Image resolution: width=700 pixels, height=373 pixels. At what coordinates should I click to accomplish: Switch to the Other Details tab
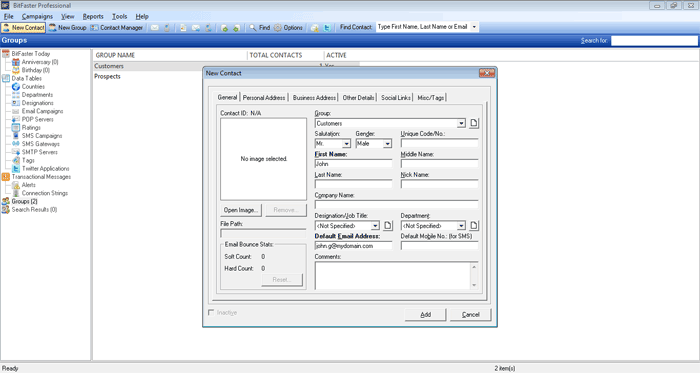(358, 98)
